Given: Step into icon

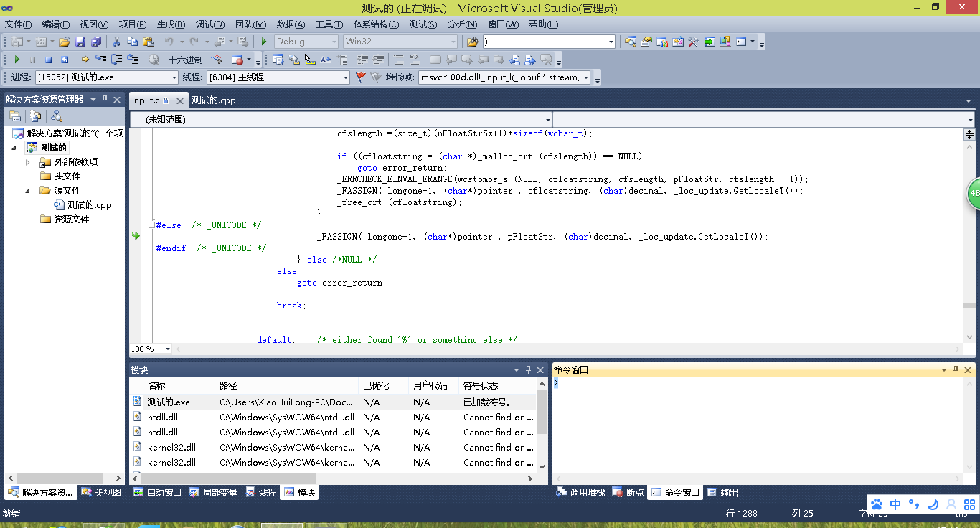Looking at the screenshot, I should (100, 60).
